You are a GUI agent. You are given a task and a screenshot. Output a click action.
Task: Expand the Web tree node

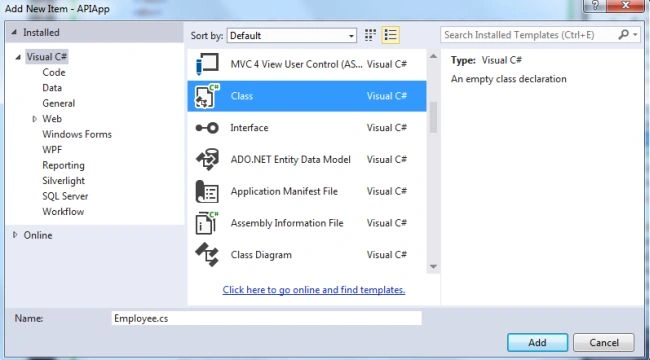[34, 119]
